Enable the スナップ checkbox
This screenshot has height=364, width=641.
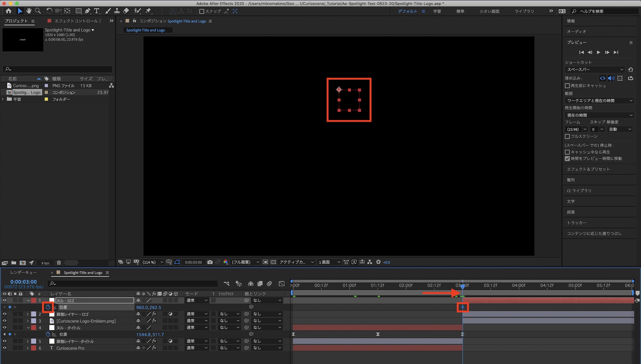pyautogui.click(x=202, y=11)
